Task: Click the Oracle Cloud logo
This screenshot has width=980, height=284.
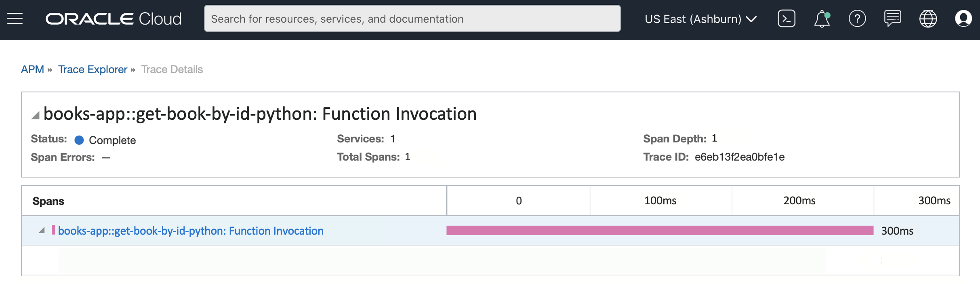Action: click(114, 19)
